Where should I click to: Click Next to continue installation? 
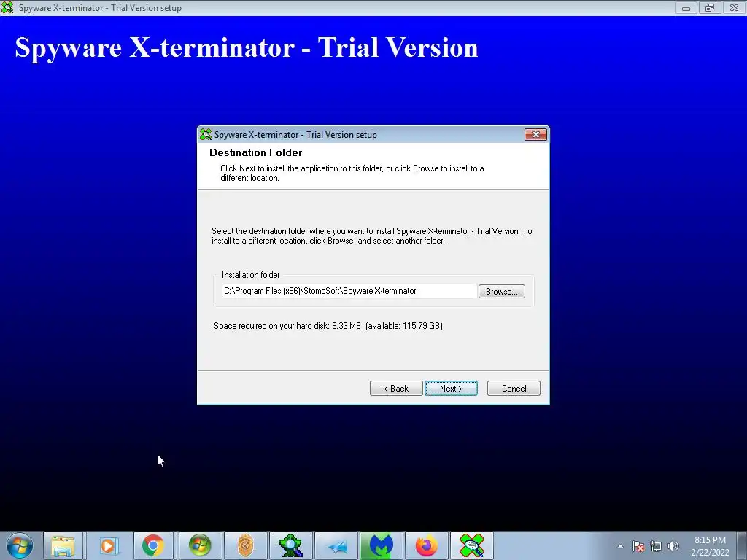(x=451, y=388)
